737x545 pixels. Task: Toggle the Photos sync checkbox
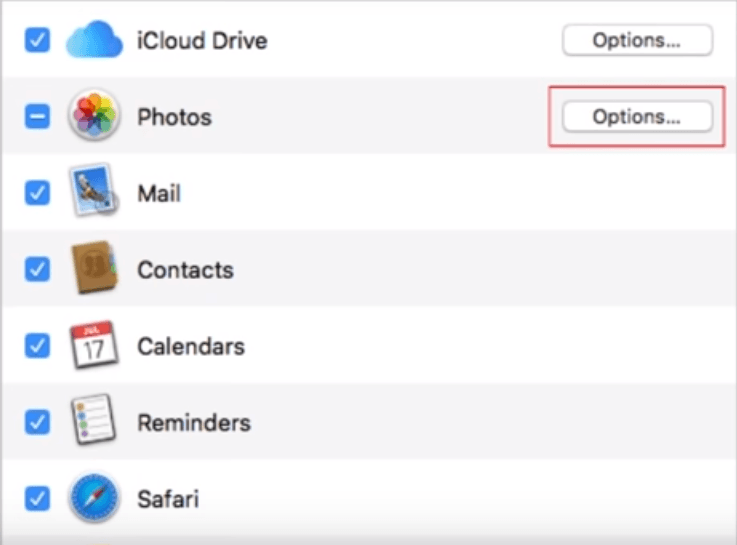point(37,117)
